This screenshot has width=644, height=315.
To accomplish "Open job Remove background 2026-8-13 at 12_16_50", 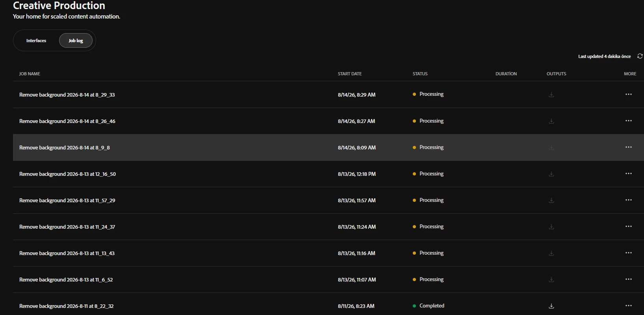I will [67, 174].
